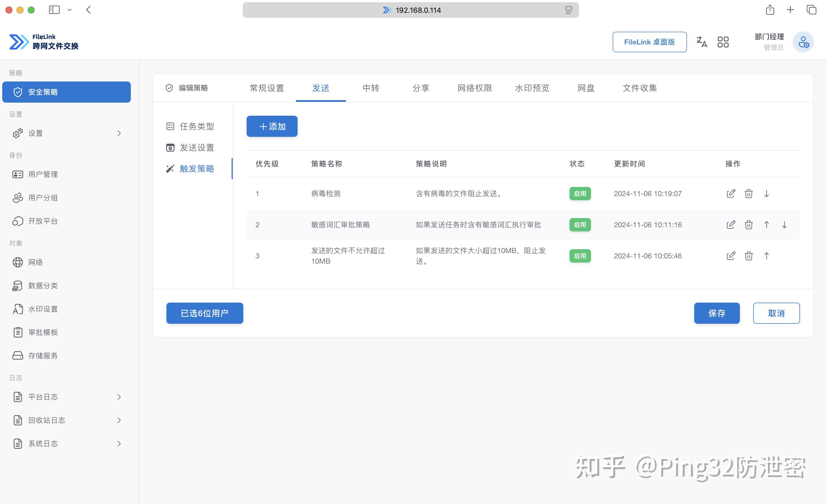Expand the 平台日志 sidebar section

67,397
